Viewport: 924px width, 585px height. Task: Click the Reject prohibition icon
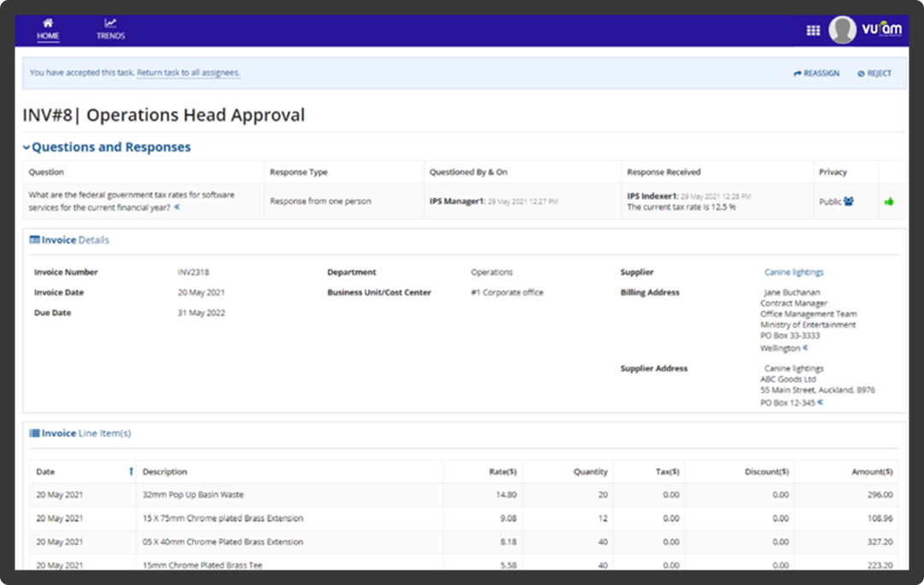point(859,73)
